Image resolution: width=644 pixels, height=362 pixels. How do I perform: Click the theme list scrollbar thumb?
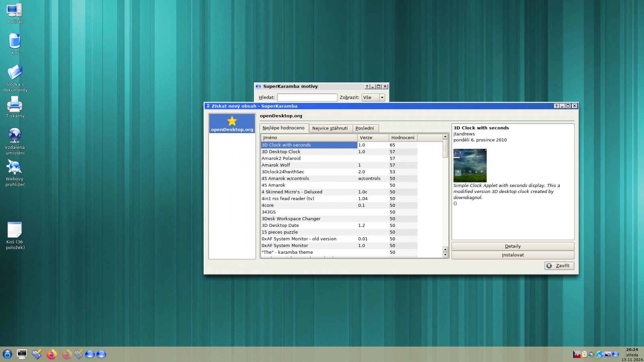(x=445, y=148)
